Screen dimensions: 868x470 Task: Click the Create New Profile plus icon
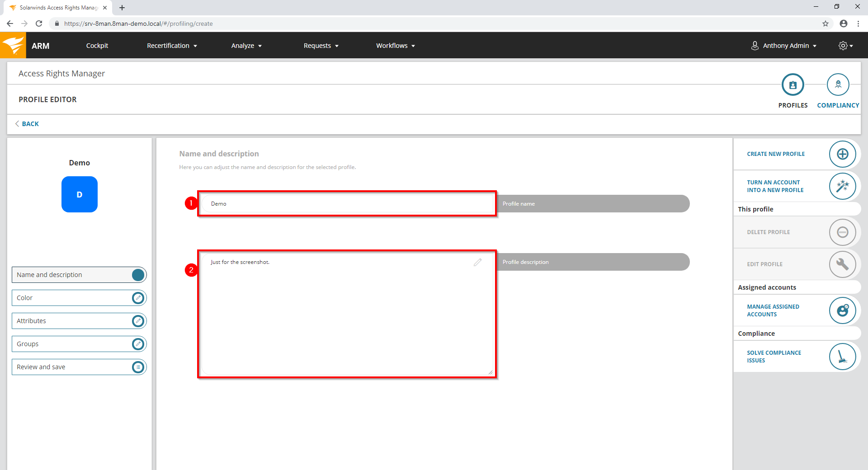[842, 154]
